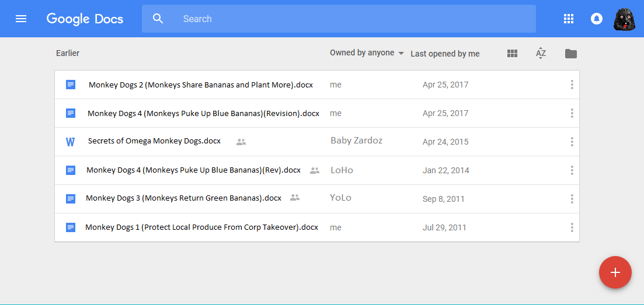Open Monkey Dogs 3 (Monkeys Return Green Bananas).docx

click(183, 198)
